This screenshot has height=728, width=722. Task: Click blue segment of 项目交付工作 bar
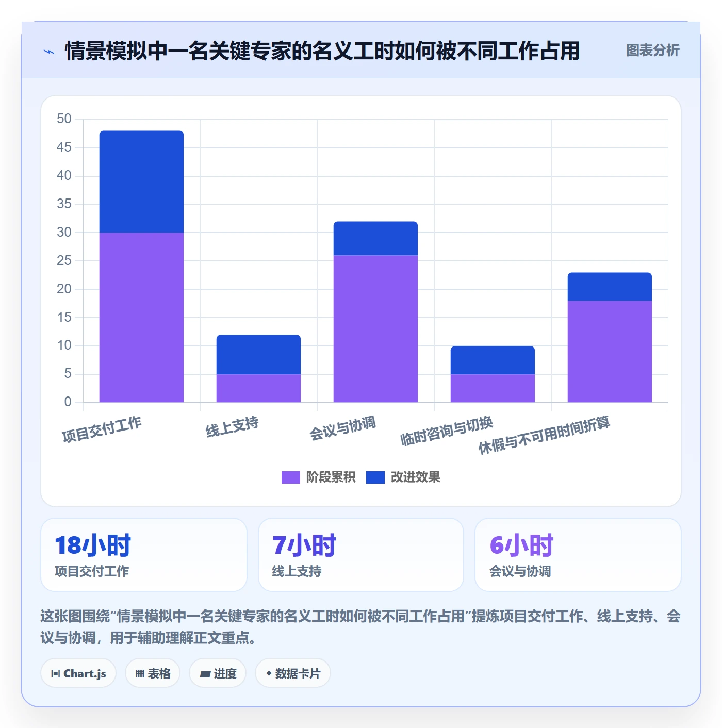141,181
